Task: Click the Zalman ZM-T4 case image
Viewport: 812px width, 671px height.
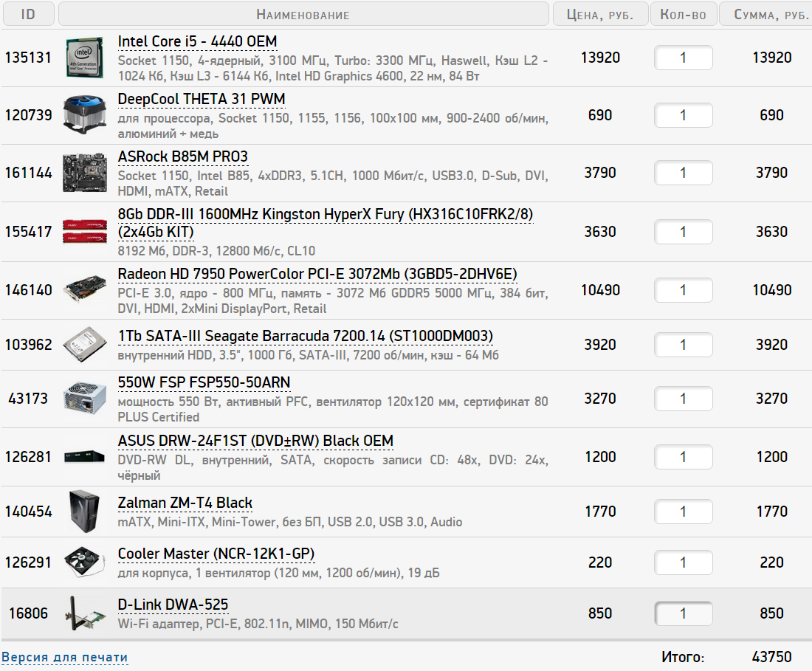Action: 84,512
